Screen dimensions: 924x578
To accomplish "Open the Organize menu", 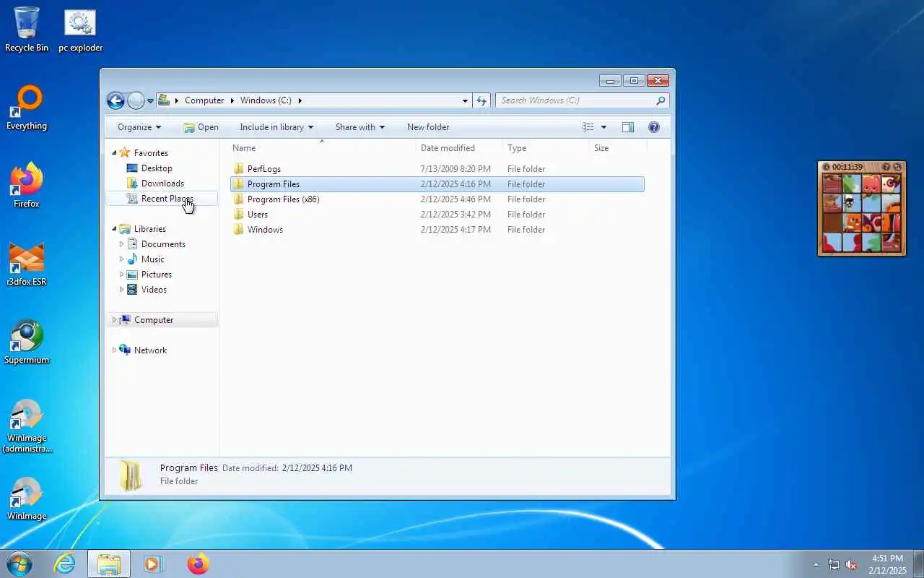I will (x=139, y=127).
